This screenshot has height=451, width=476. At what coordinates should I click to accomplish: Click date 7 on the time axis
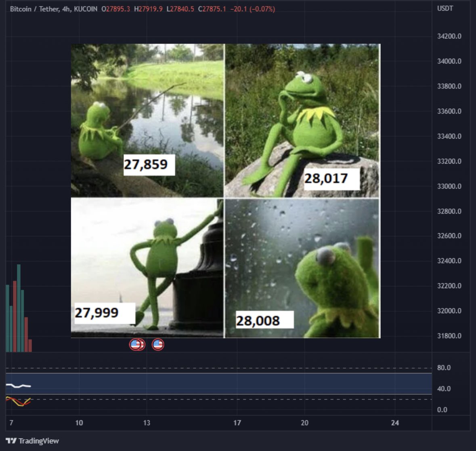point(11,423)
